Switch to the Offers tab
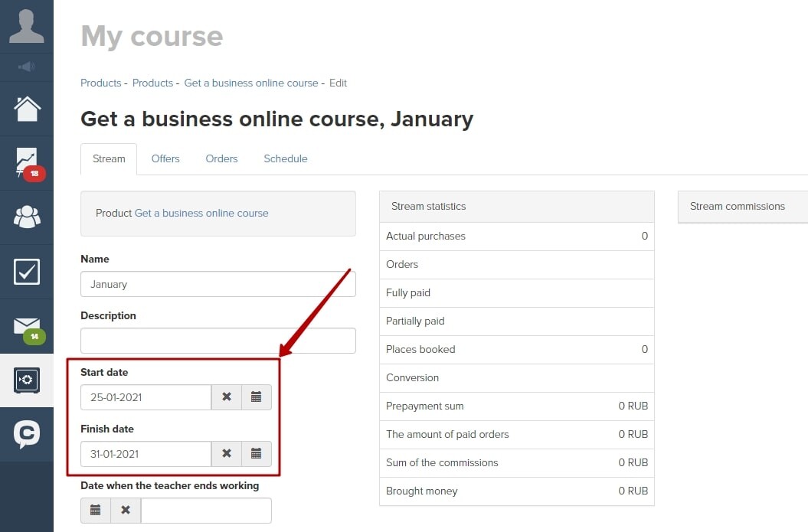Screen dimensions: 808x532 point(165,158)
